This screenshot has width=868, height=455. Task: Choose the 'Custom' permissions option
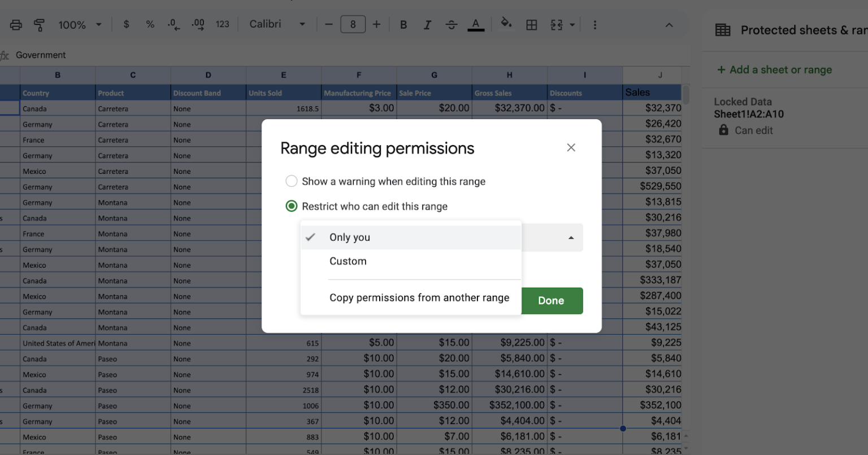coord(348,261)
